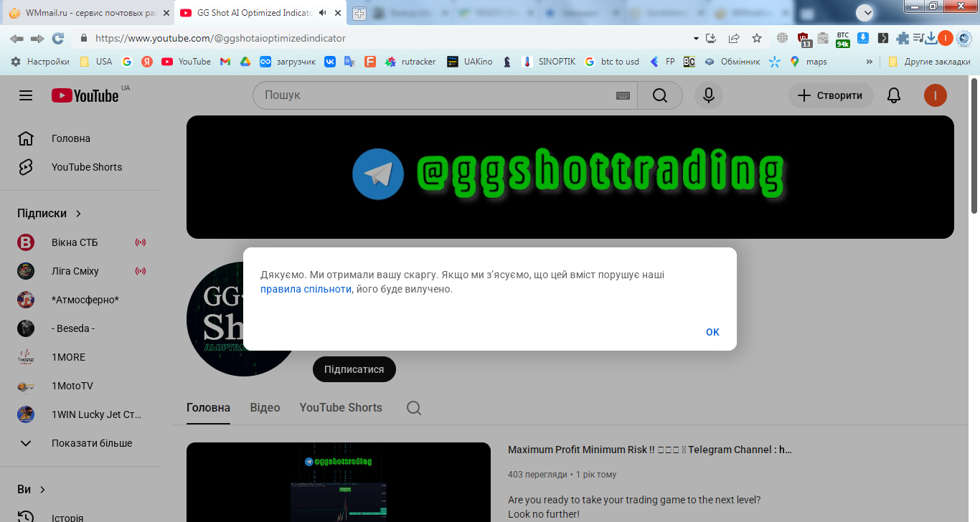980x522 pixels.
Task: Open the rutracker bookmark
Action: coord(410,62)
